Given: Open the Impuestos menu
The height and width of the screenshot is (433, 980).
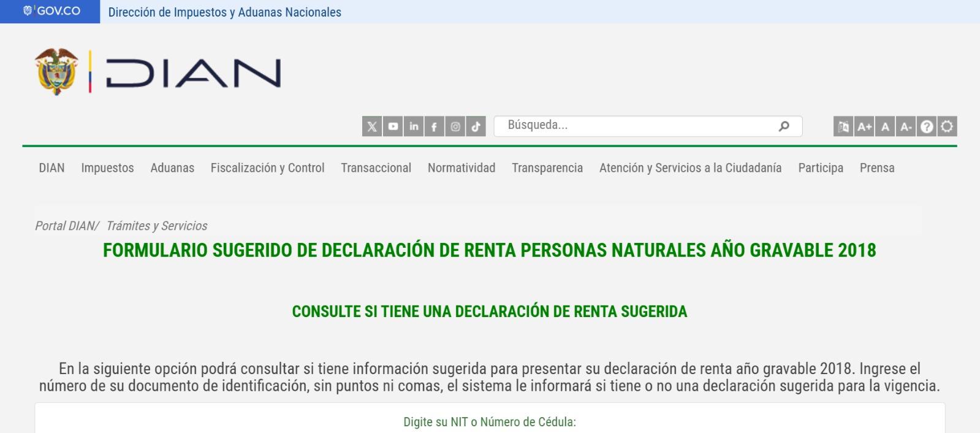Looking at the screenshot, I should [107, 168].
